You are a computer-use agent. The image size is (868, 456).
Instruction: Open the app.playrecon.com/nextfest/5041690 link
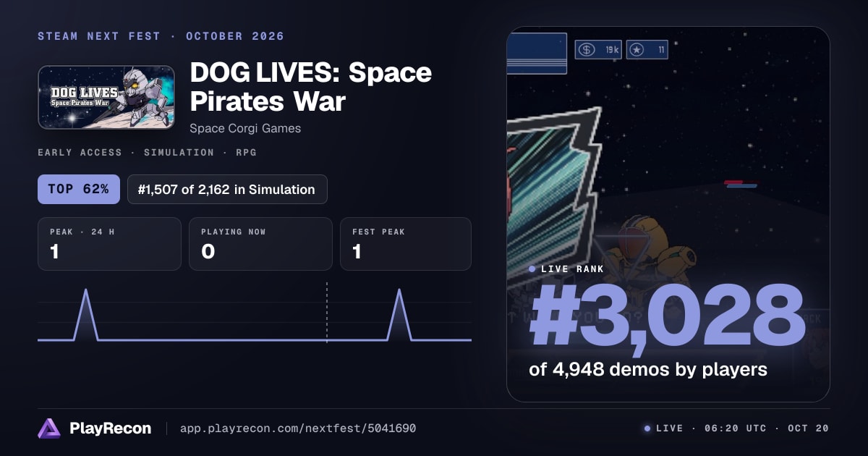click(298, 428)
